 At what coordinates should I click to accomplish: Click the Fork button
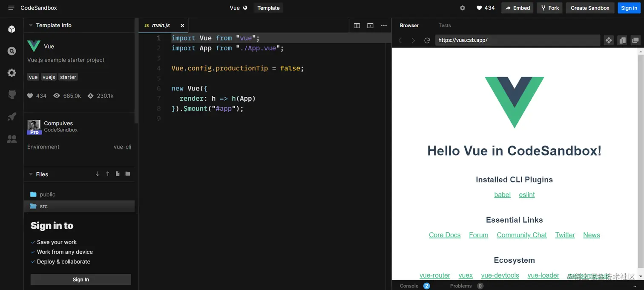pos(550,8)
